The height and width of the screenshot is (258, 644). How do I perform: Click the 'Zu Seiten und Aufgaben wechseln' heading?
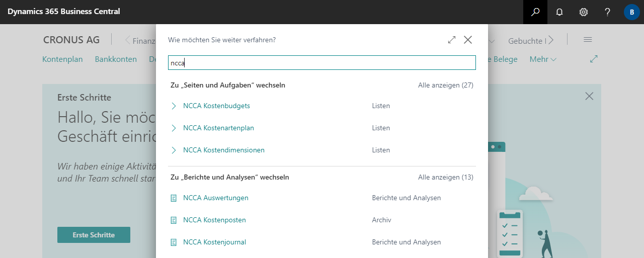pos(228,85)
